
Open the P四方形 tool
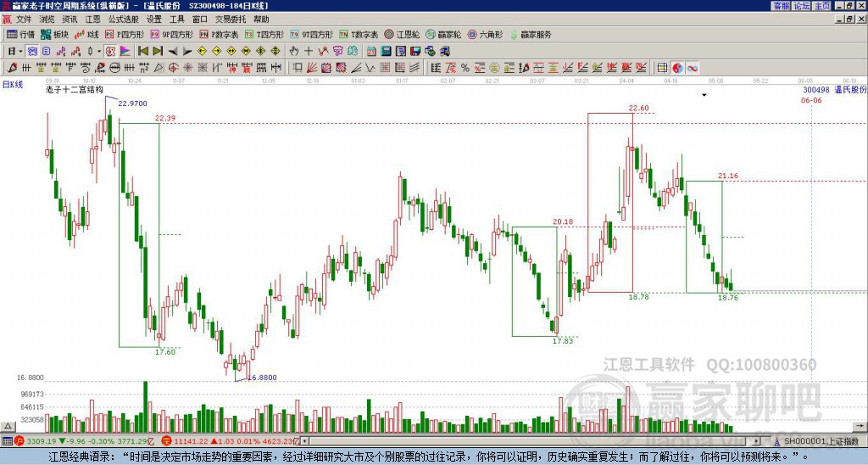click(125, 34)
